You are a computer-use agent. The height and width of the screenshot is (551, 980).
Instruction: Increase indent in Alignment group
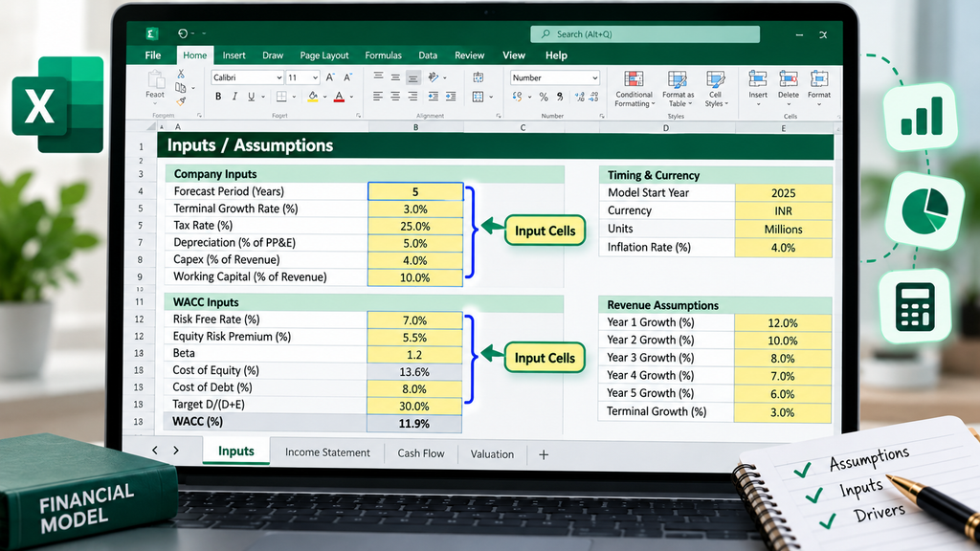pos(451,97)
